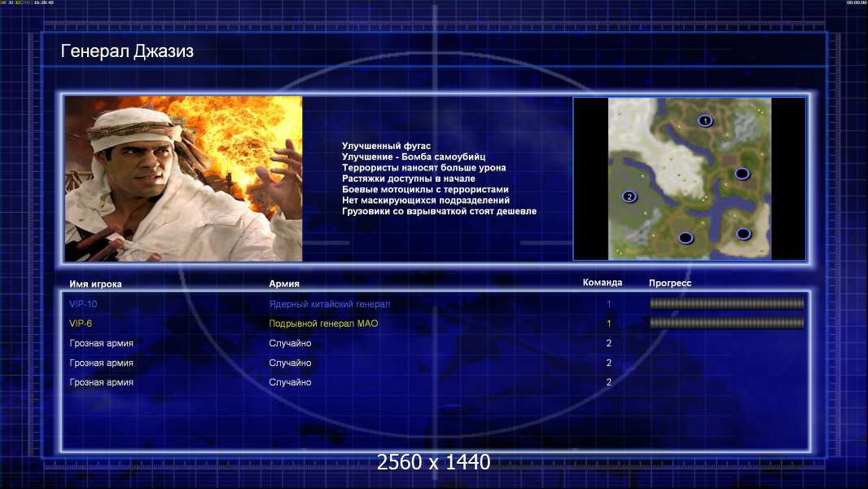Select the bottom-right unnumbered minimap start marker
This screenshot has width=868, height=489.
coord(743,234)
